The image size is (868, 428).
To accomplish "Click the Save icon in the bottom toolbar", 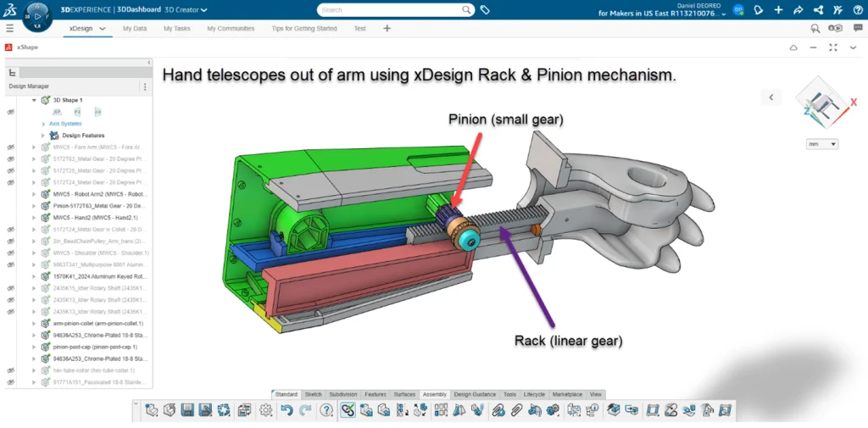I will coord(187,410).
